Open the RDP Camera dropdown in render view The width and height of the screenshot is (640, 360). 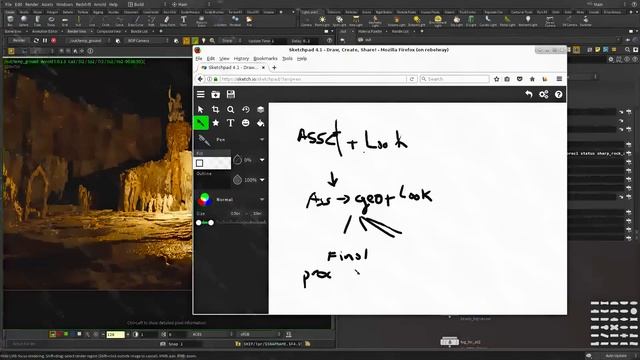(x=147, y=40)
